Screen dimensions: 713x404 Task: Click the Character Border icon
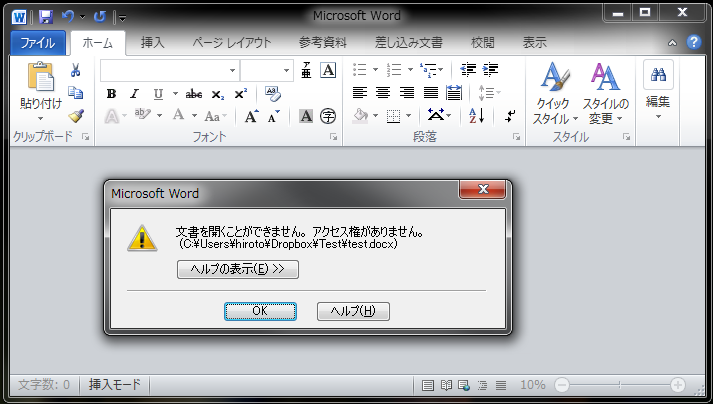328,70
